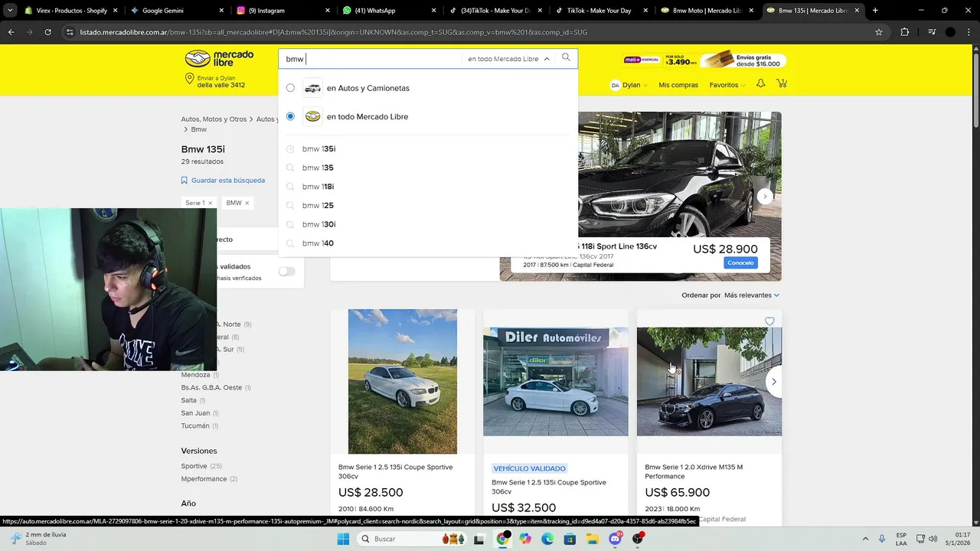Open the notifications bell icon
980x551 pixels.
pyautogui.click(x=760, y=83)
